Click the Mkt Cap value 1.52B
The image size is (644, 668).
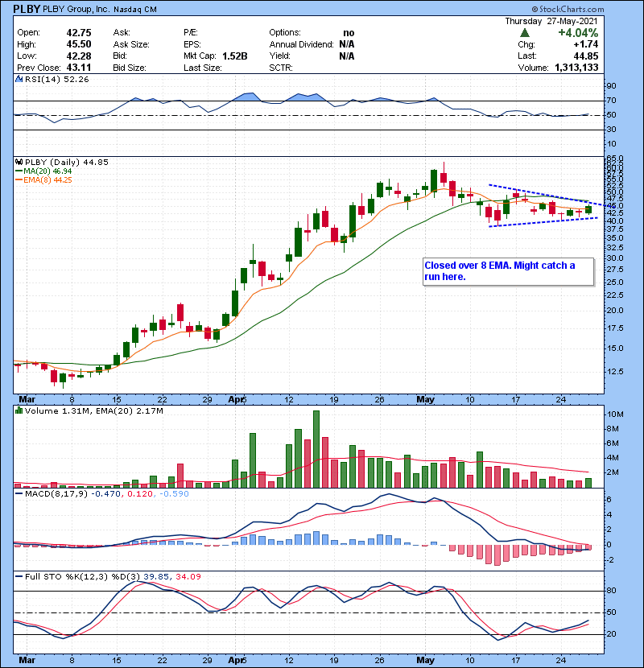[x=235, y=56]
